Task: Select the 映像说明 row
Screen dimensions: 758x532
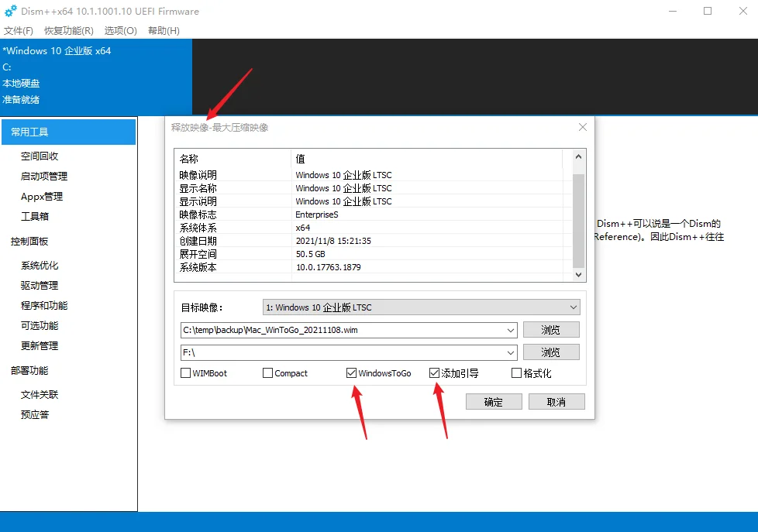Action: (x=369, y=175)
